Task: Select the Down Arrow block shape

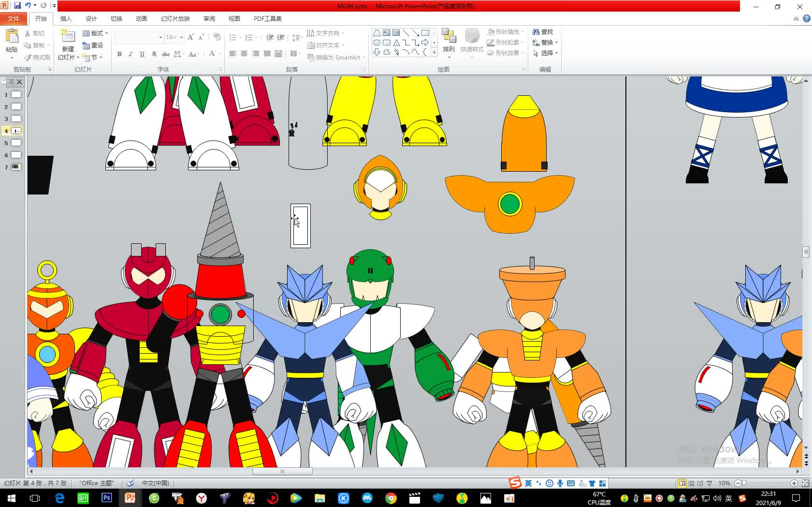Action: [377, 52]
